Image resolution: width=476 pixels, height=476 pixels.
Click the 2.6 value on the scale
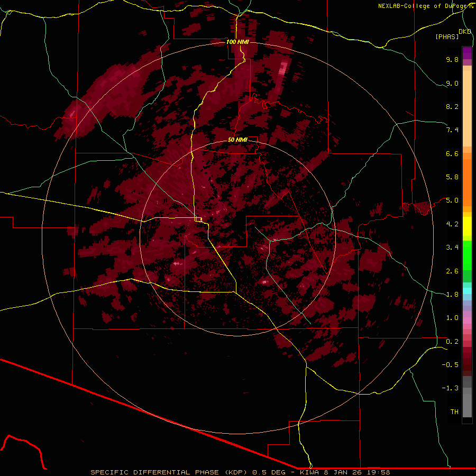click(x=452, y=271)
